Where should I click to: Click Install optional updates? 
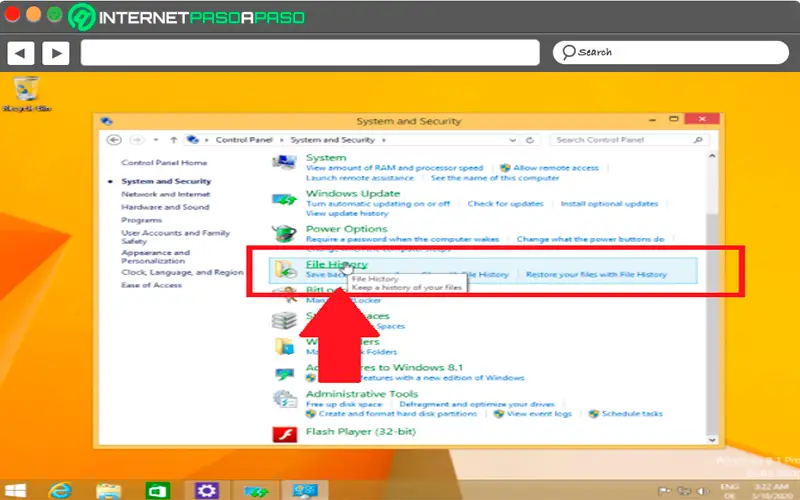(609, 204)
